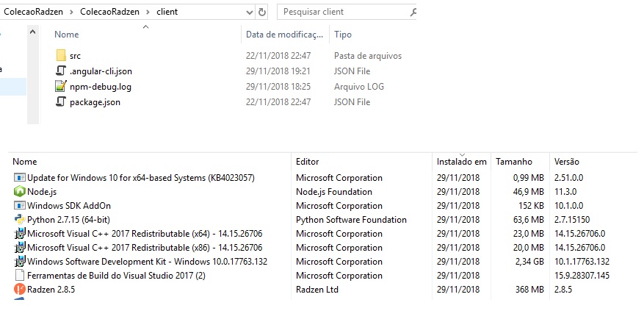The width and height of the screenshot is (644, 322).
Task: Click the Arquivo LOG type cell
Action: [x=359, y=87]
